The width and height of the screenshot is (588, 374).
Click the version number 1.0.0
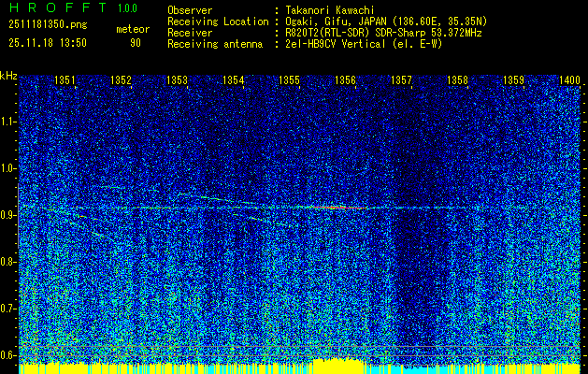127,8
